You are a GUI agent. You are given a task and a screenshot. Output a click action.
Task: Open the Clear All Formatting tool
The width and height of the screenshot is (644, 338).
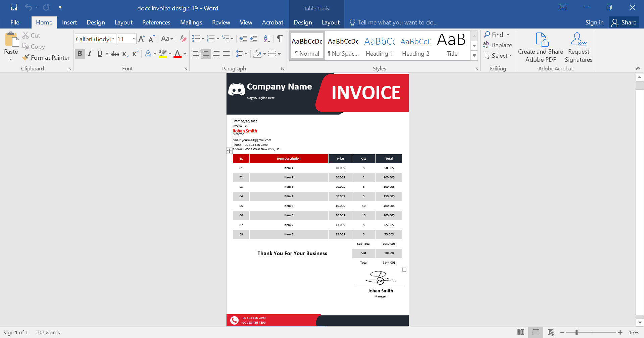pos(183,39)
